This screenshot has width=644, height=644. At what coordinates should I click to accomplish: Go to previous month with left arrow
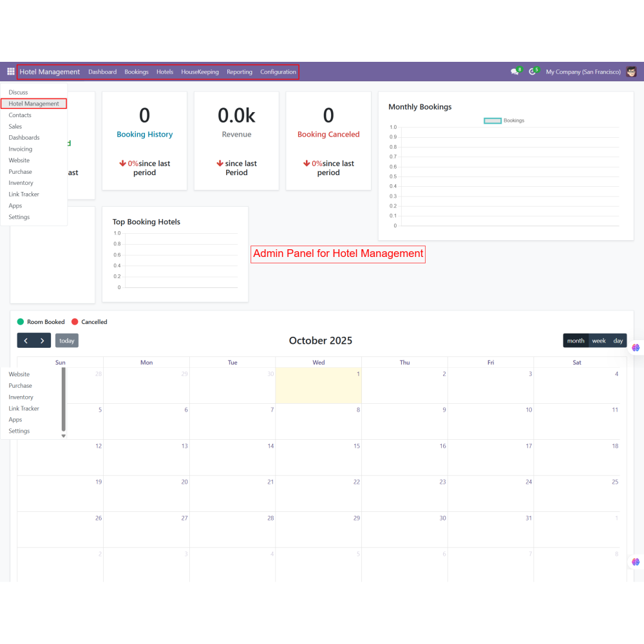pos(26,341)
